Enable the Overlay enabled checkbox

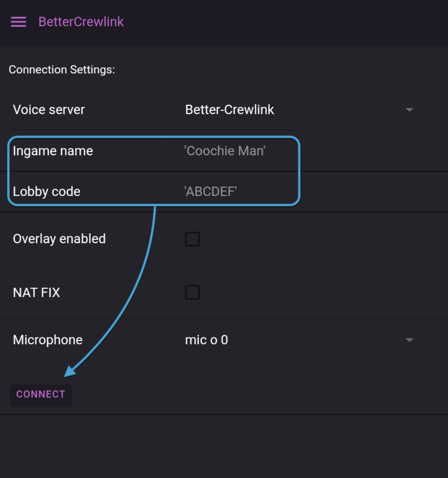192,239
